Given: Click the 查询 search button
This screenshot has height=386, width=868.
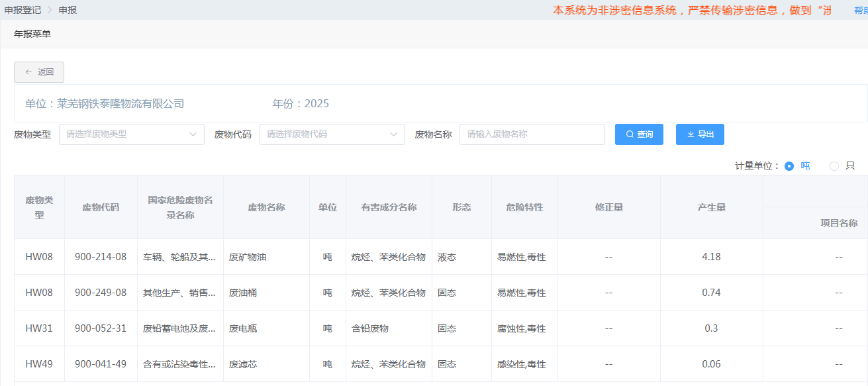Looking at the screenshot, I should coord(639,134).
